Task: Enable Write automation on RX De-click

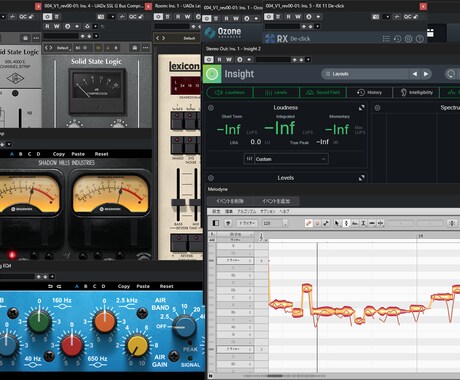Action: (298, 16)
